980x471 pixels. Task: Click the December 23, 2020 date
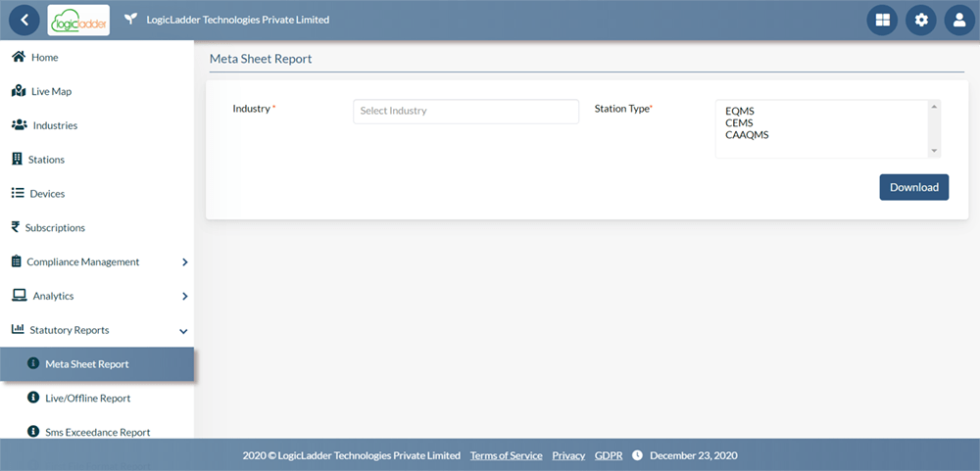[694, 455]
